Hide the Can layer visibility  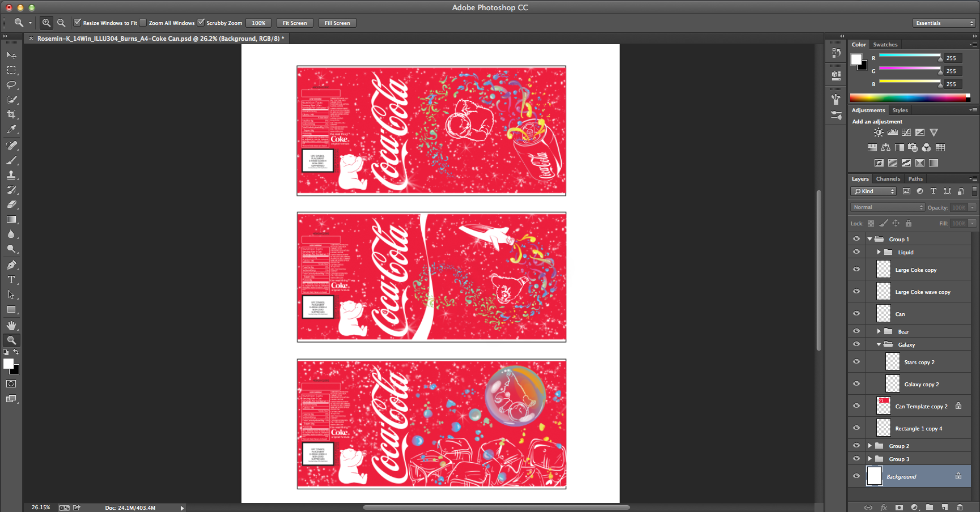(x=856, y=314)
